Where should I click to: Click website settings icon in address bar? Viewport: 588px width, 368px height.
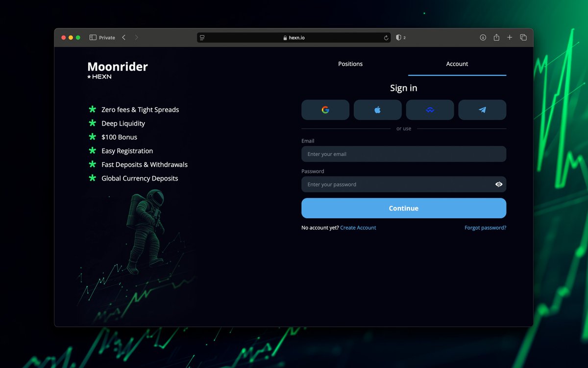tap(202, 38)
